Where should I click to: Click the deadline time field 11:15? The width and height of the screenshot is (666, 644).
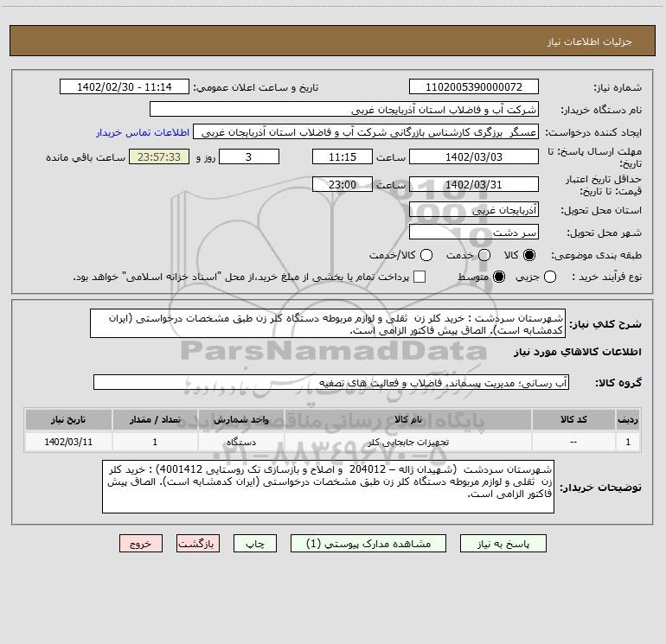tap(343, 157)
